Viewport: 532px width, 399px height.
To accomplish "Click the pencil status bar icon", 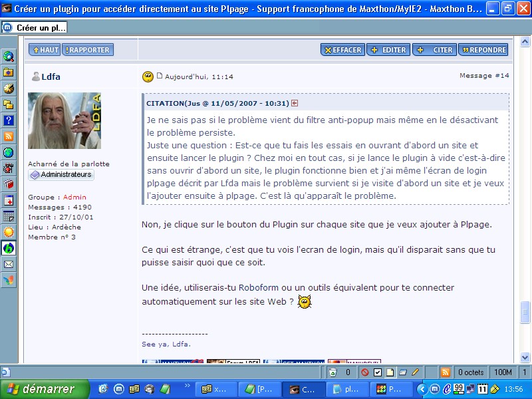I will pyautogui.click(x=415, y=372).
